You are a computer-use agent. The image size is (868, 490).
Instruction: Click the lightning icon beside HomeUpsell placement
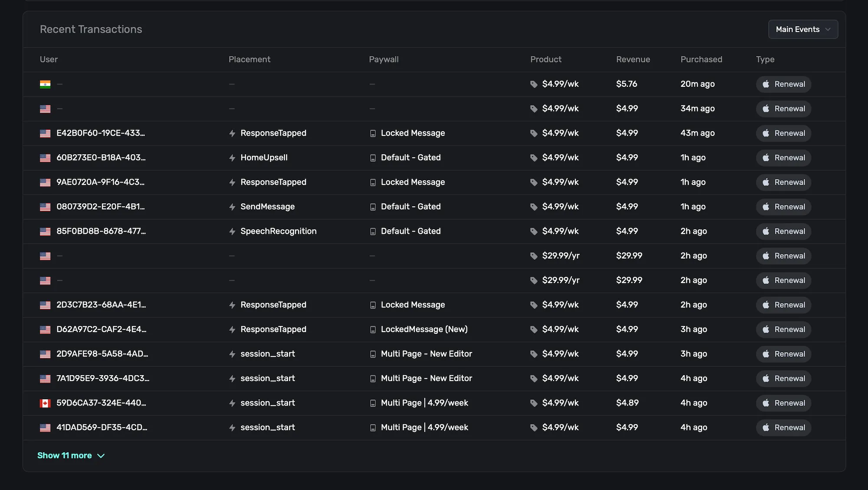[232, 158]
